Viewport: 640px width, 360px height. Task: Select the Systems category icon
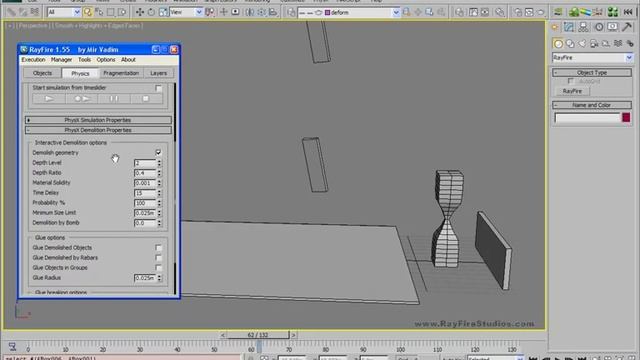pos(630,43)
